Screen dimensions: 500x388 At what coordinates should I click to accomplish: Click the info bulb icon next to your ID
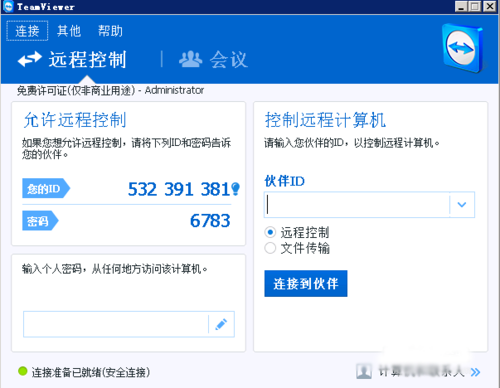pos(236,189)
